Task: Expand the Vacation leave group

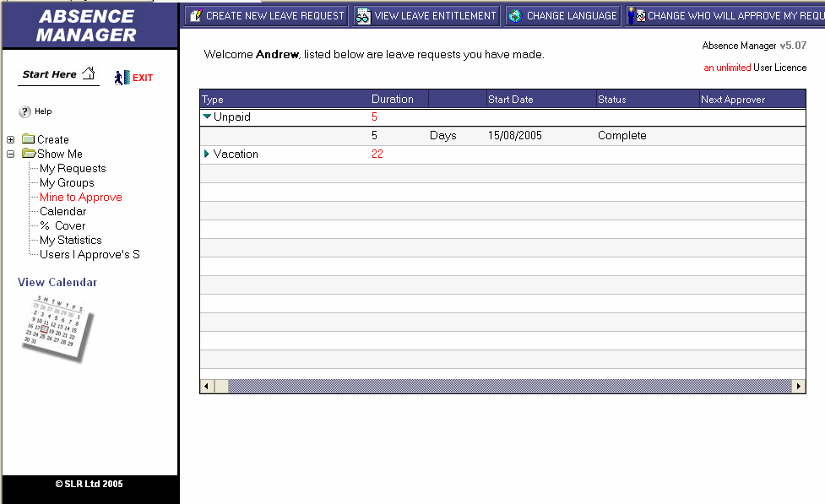Action: click(207, 154)
